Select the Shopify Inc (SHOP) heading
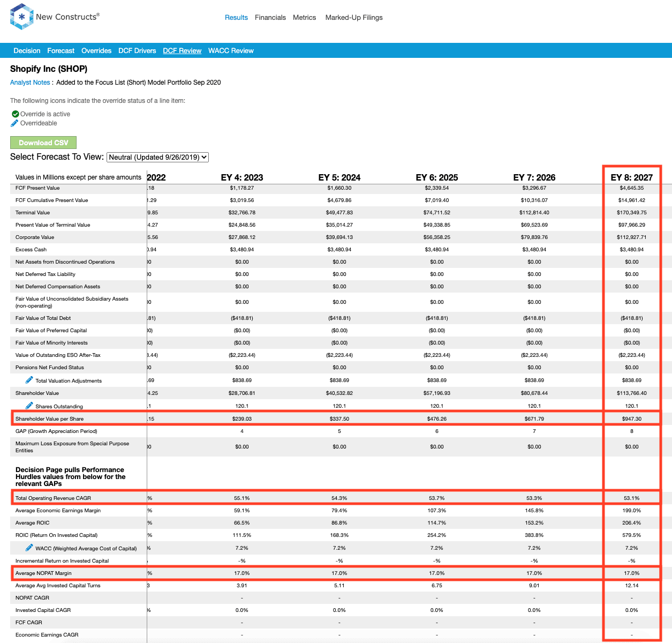Image resolution: width=672 pixels, height=643 pixels. (49, 69)
